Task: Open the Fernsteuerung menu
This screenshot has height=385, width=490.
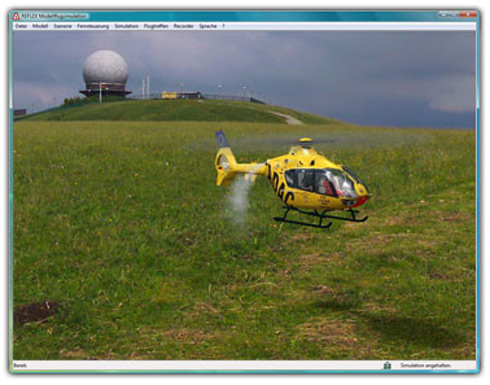Action: (93, 26)
